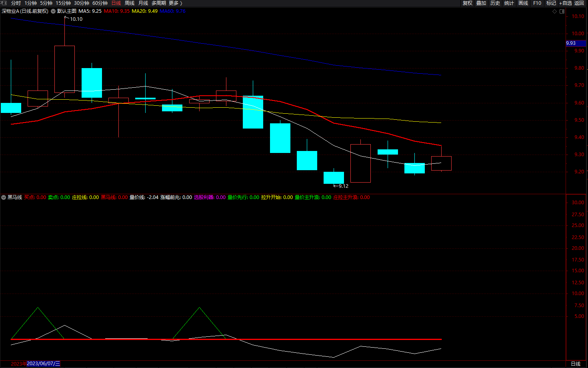This screenshot has height=368, width=588.
Task: Select the 月线 tab
Action: [143, 3]
